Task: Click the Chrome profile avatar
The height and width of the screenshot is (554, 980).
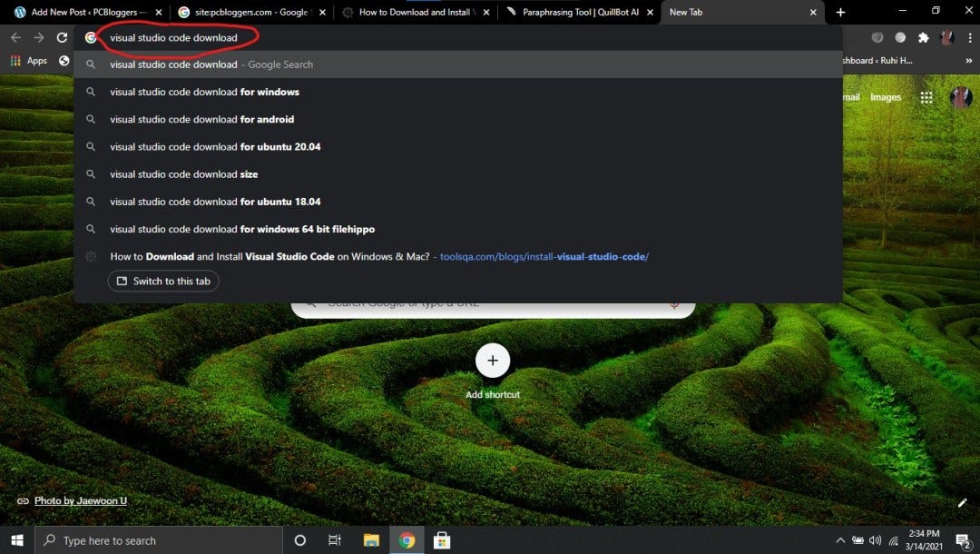Action: 947,37
